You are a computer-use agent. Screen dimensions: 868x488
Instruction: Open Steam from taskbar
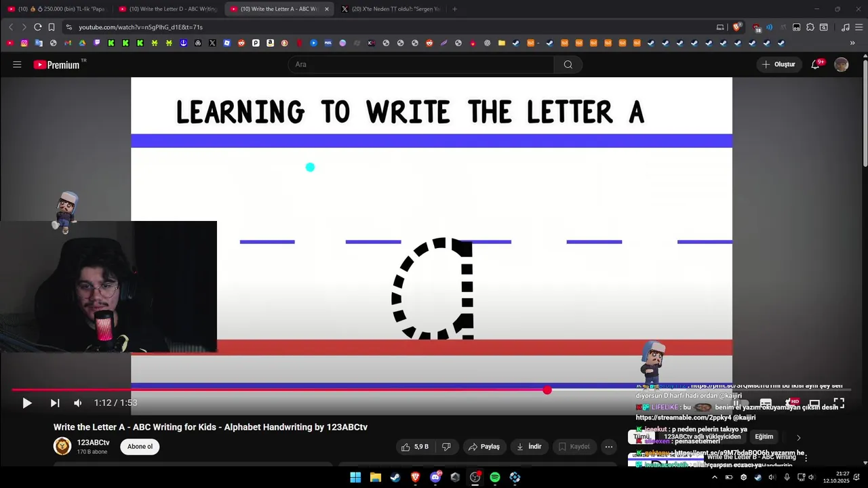[x=395, y=477]
